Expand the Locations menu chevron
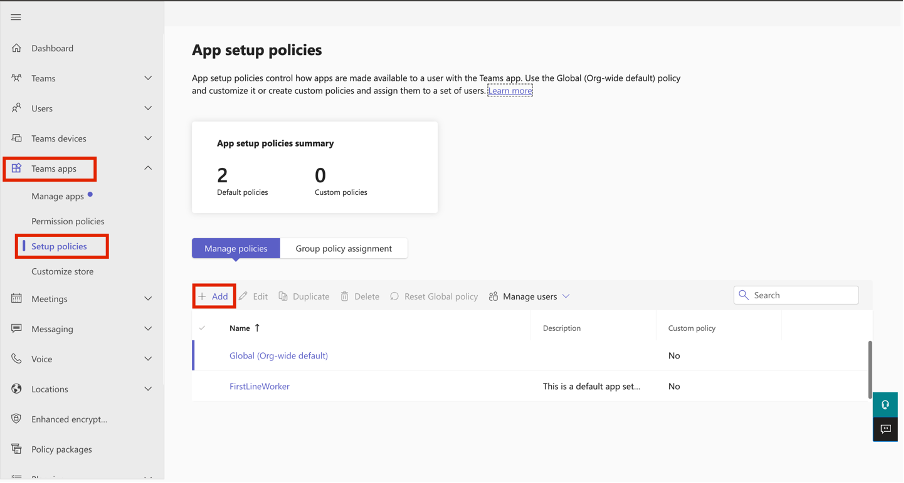The width and height of the screenshot is (904, 483). click(148, 388)
